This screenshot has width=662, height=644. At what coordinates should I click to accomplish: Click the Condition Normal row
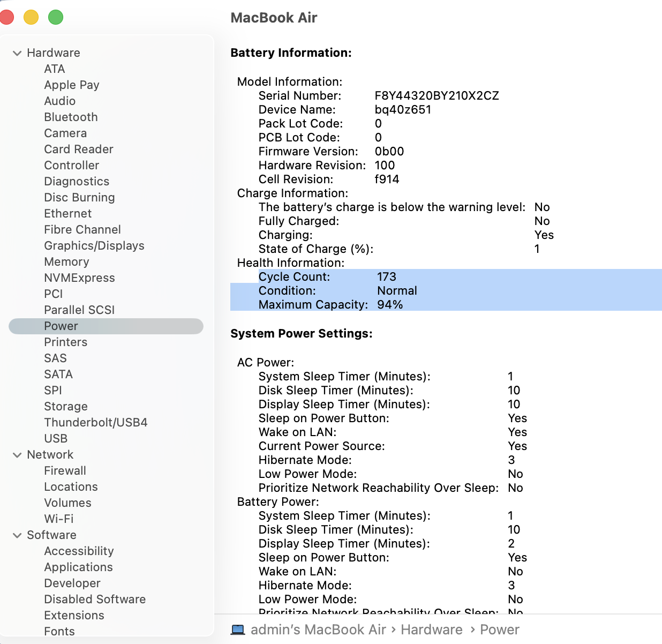click(446, 291)
